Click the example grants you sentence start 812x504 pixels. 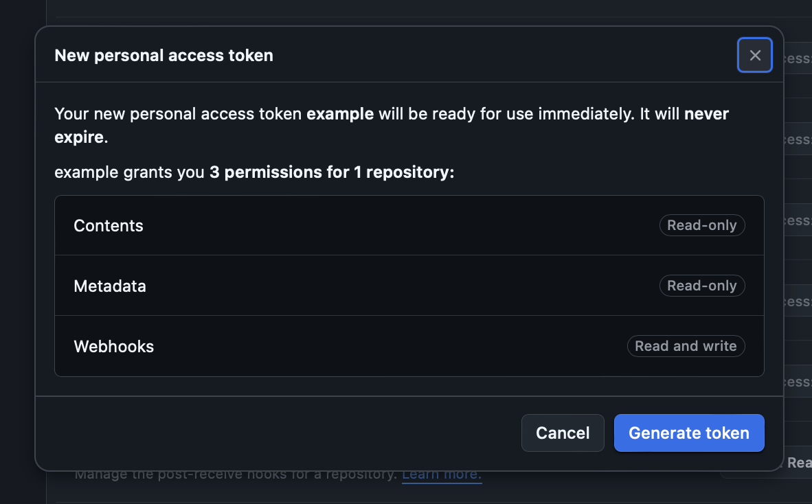coord(129,172)
